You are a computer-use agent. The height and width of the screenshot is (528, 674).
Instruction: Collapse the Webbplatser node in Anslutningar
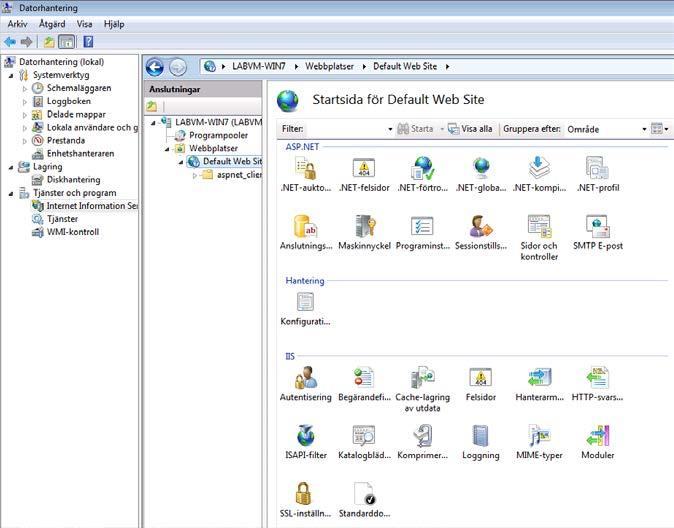click(x=167, y=149)
